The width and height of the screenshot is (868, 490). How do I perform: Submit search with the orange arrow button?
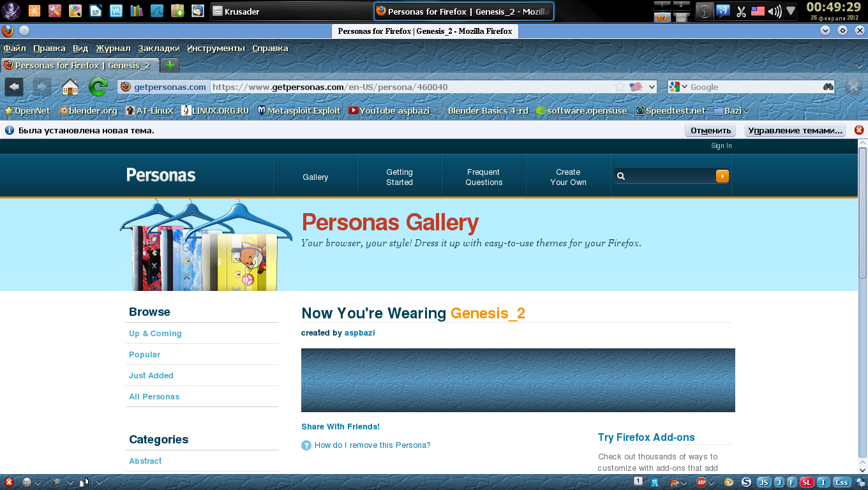tap(722, 176)
